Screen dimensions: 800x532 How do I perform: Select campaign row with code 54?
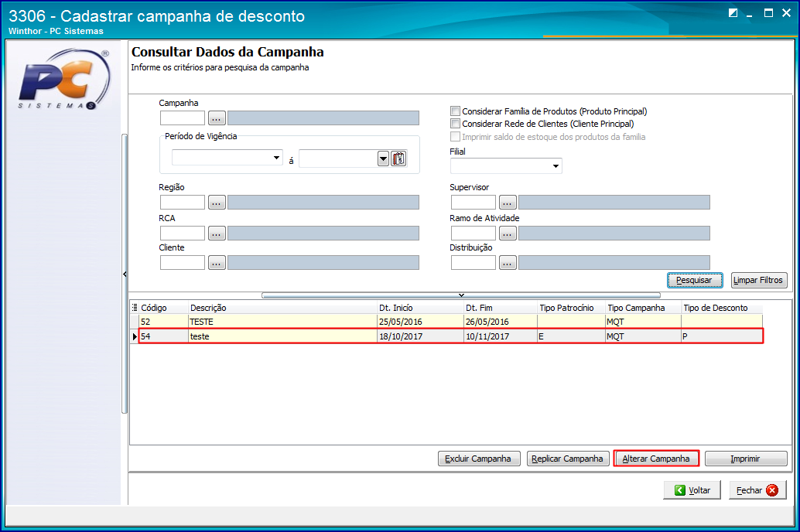point(451,336)
